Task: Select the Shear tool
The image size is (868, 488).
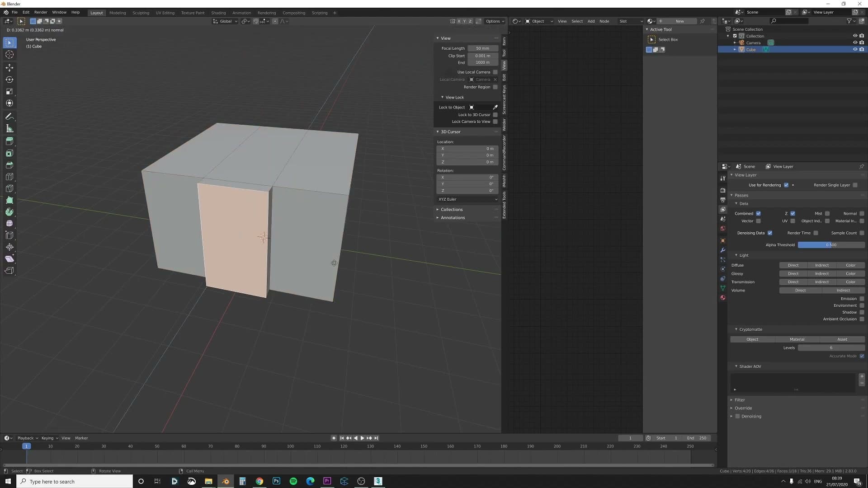Action: [9, 259]
